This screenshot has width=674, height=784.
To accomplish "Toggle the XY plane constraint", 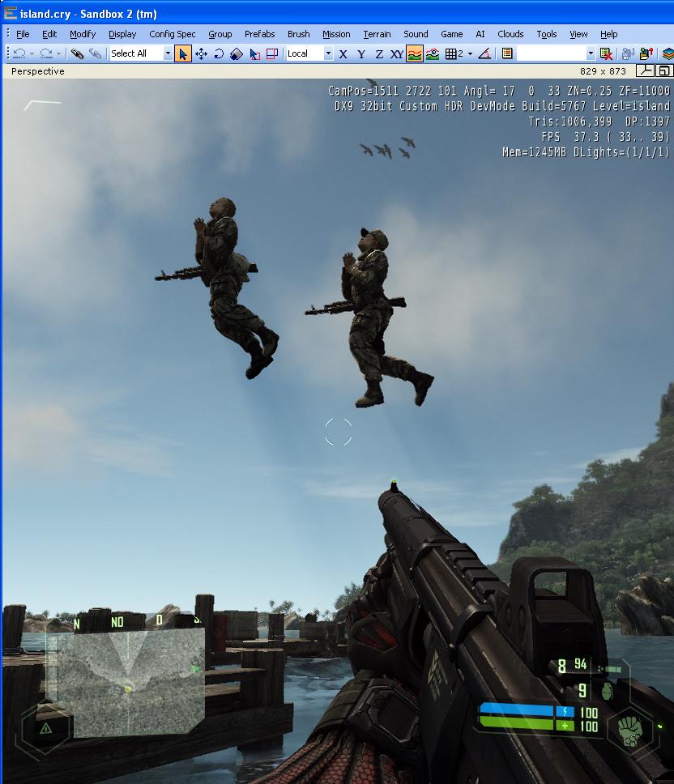I will point(397,54).
